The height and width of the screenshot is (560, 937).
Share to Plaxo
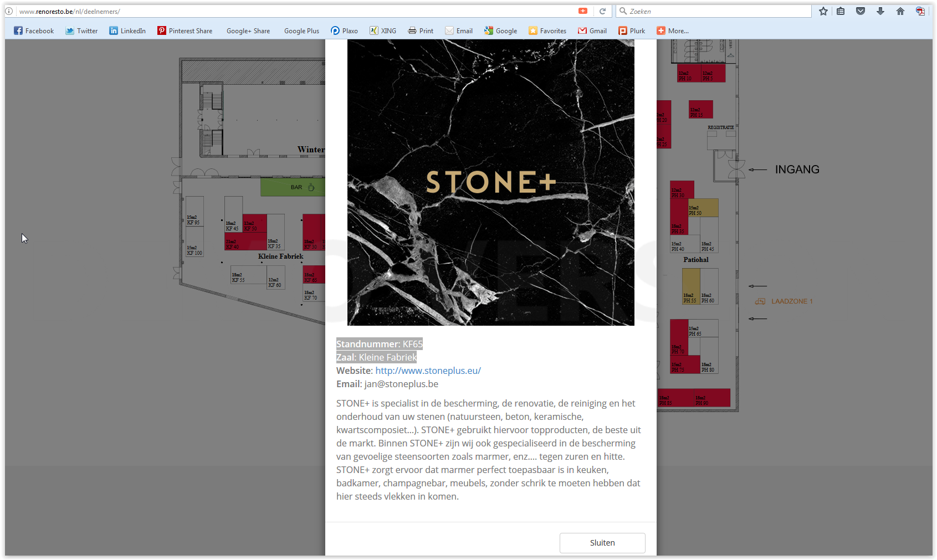click(344, 31)
